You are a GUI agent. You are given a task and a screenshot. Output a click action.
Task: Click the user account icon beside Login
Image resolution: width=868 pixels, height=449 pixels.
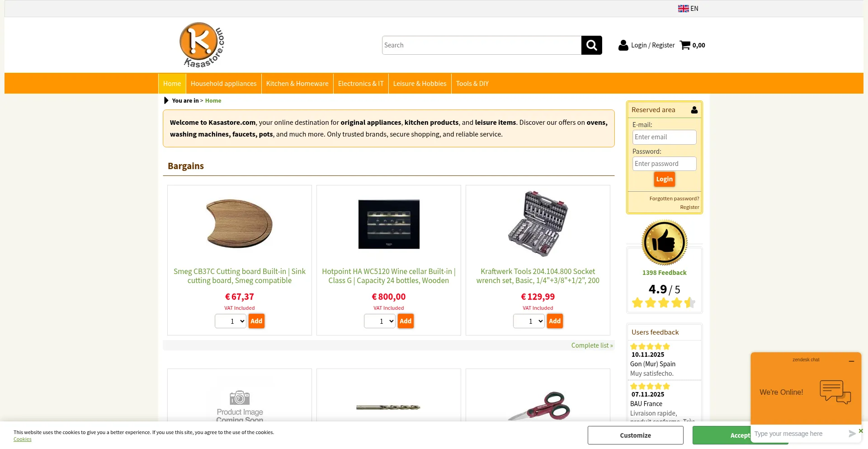(623, 45)
